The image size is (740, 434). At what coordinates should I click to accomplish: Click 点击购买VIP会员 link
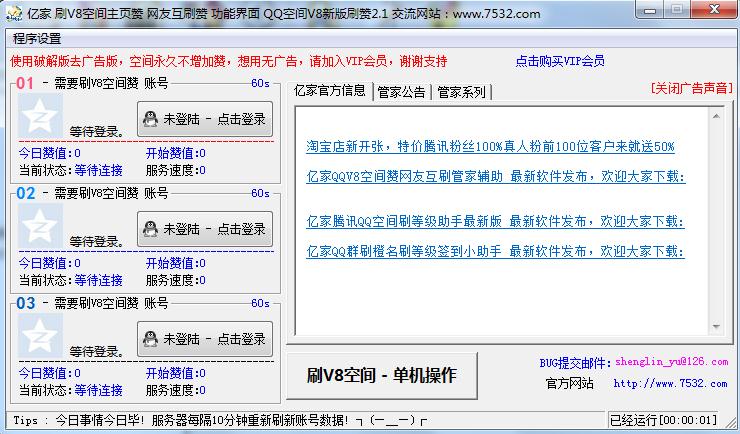coord(560,61)
